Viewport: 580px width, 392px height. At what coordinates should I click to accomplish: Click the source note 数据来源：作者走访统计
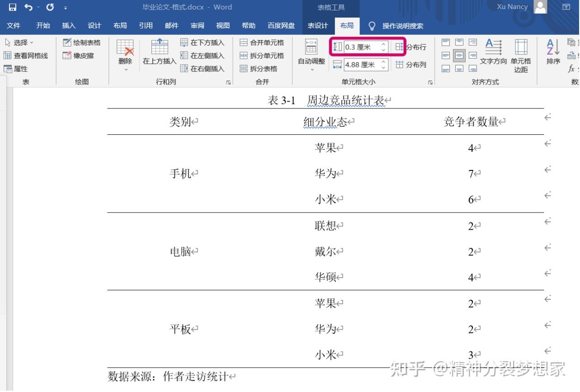[168, 376]
